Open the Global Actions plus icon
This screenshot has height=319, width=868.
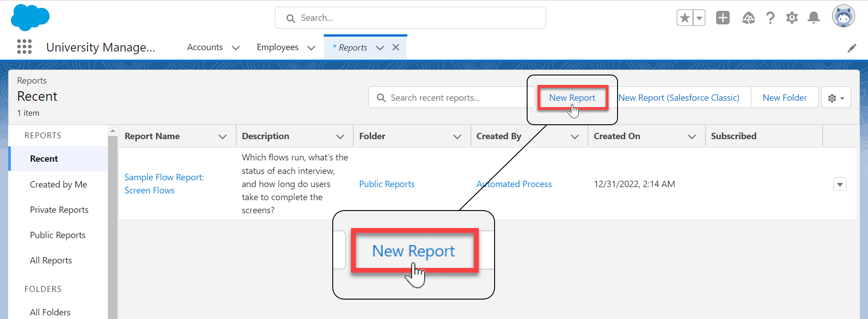[x=723, y=18]
